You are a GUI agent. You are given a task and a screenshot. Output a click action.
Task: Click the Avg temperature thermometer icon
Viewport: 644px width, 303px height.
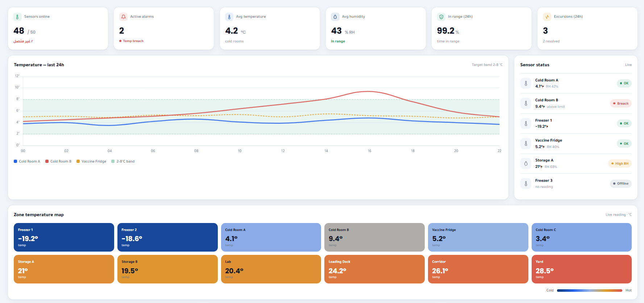point(229,17)
